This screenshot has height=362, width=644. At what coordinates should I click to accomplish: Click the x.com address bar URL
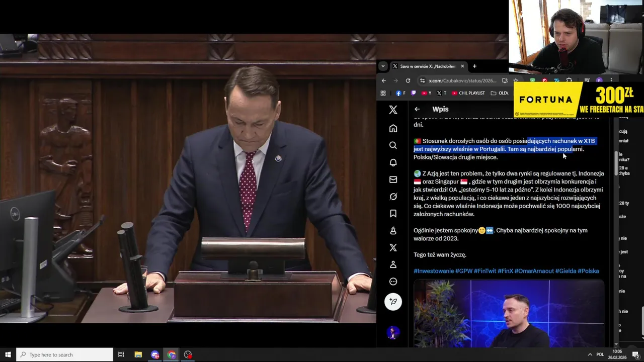coord(462,80)
